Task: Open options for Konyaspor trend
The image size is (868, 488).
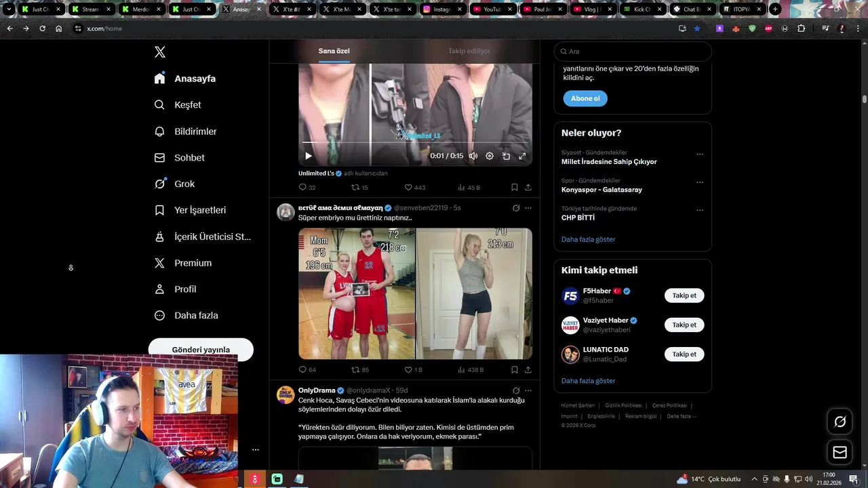Action: tap(700, 182)
